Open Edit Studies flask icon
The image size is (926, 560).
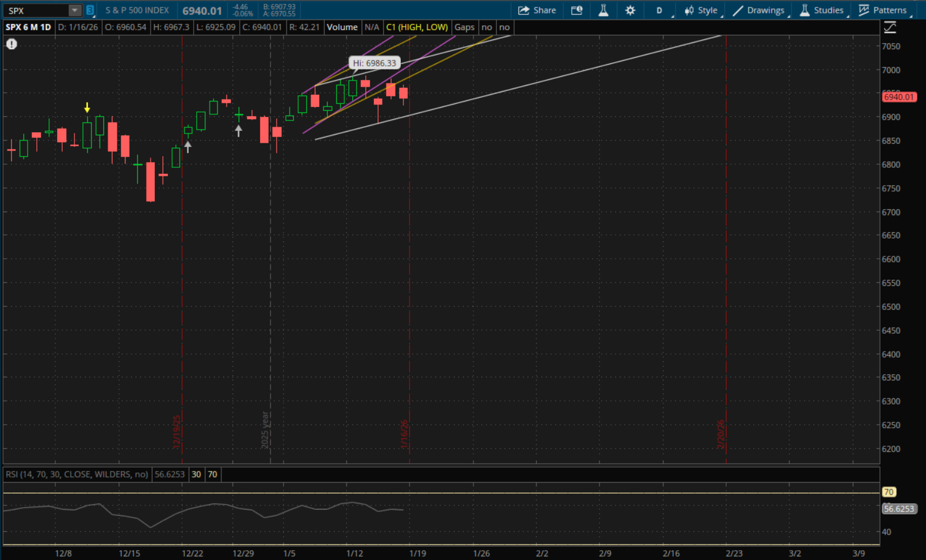coord(603,10)
